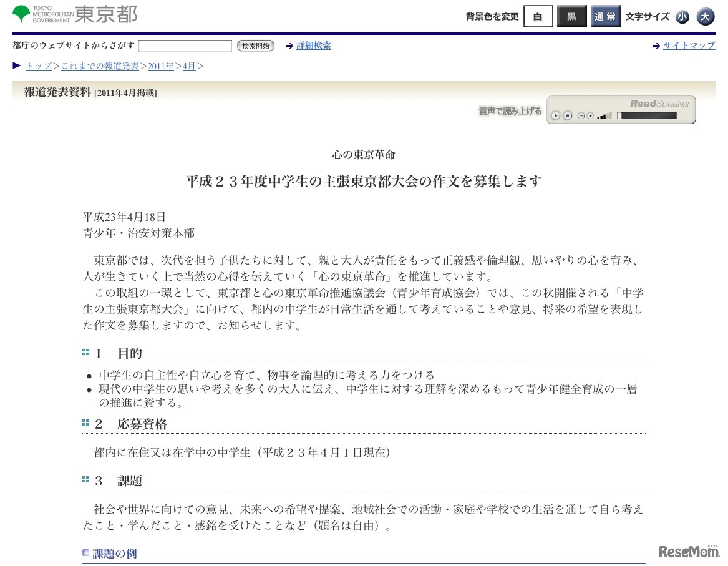The height and width of the screenshot is (566, 728).
Task: Click inside the site search input field
Action: (185, 46)
